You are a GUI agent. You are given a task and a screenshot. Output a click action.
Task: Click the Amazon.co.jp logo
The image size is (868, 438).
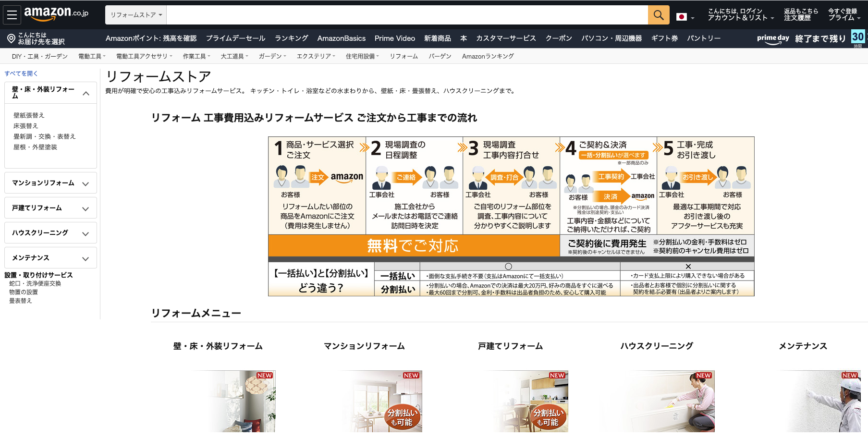point(56,14)
